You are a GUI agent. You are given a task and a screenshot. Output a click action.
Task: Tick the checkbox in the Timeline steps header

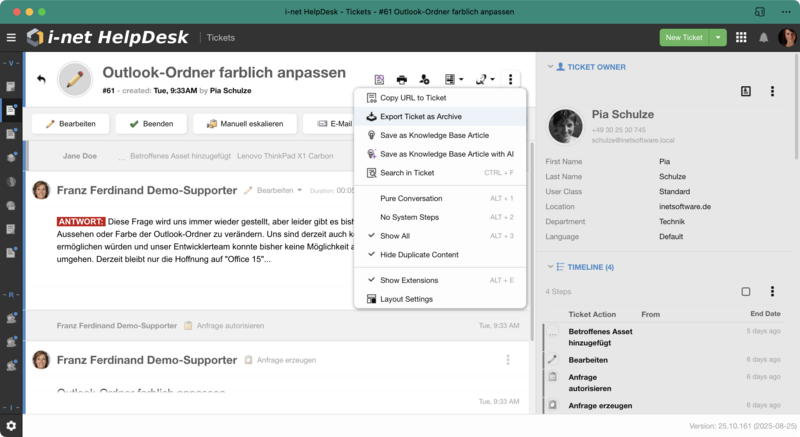click(746, 292)
